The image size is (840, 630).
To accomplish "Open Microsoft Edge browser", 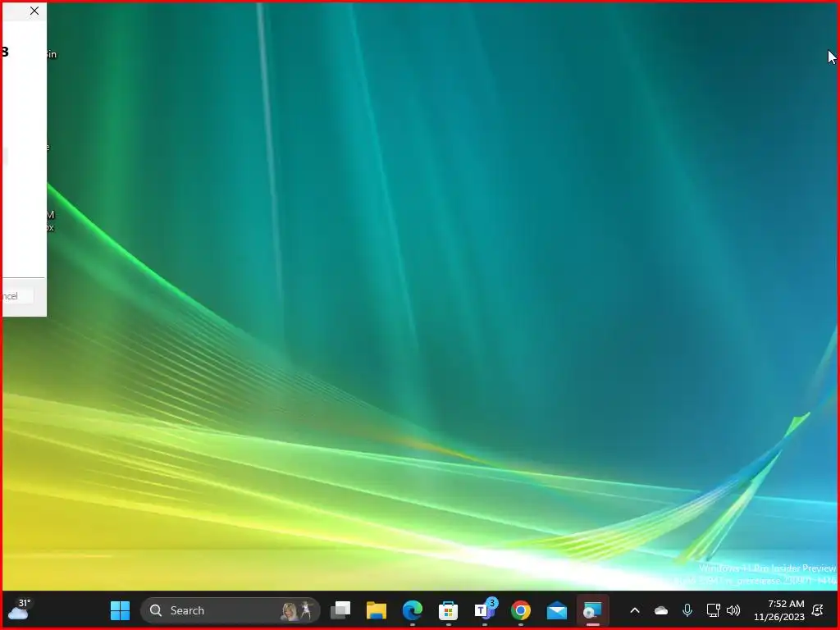I will [412, 610].
